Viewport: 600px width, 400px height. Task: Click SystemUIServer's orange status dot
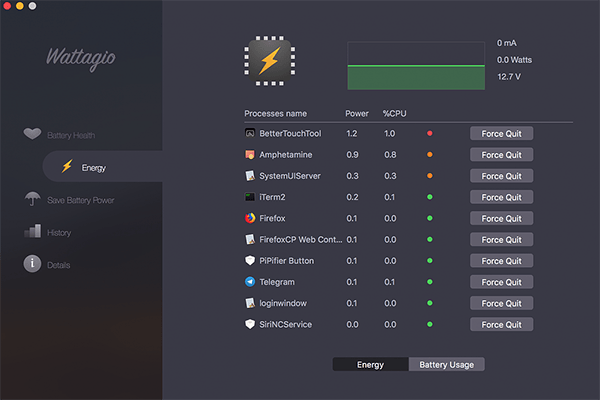coord(430,176)
